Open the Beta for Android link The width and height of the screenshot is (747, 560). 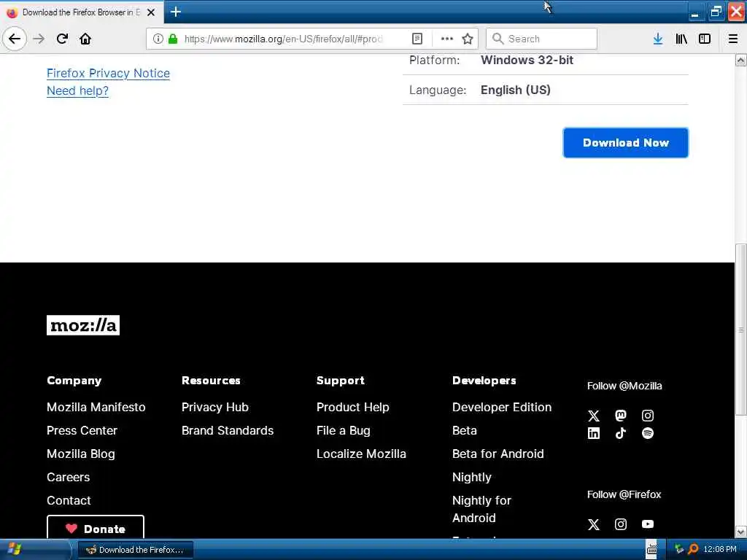click(x=498, y=454)
